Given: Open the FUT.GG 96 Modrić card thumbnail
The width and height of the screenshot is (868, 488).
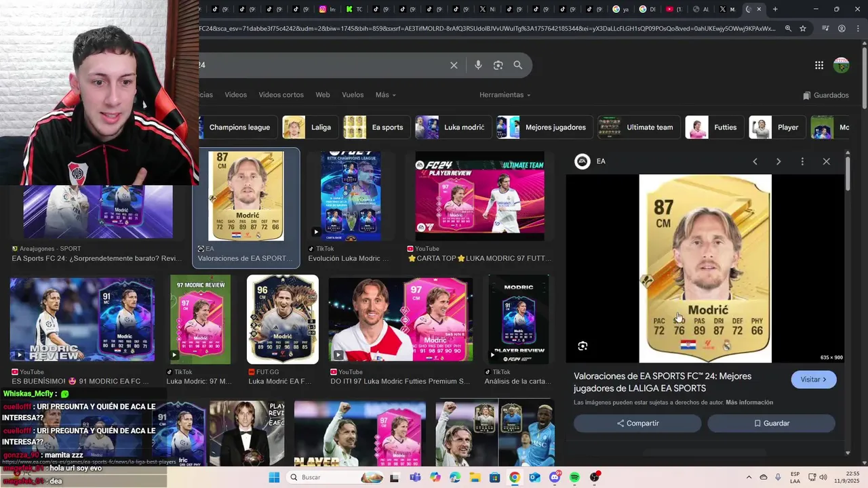Looking at the screenshot, I should point(283,319).
